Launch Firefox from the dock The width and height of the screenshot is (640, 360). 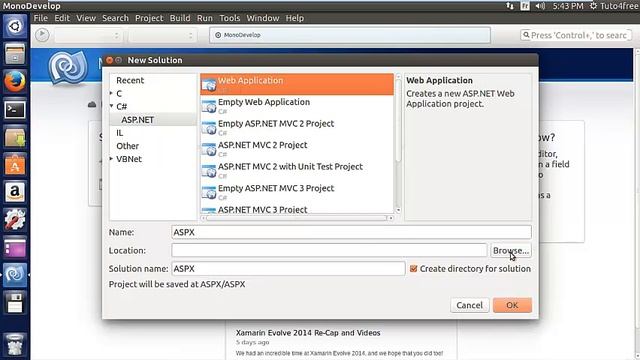tap(15, 81)
